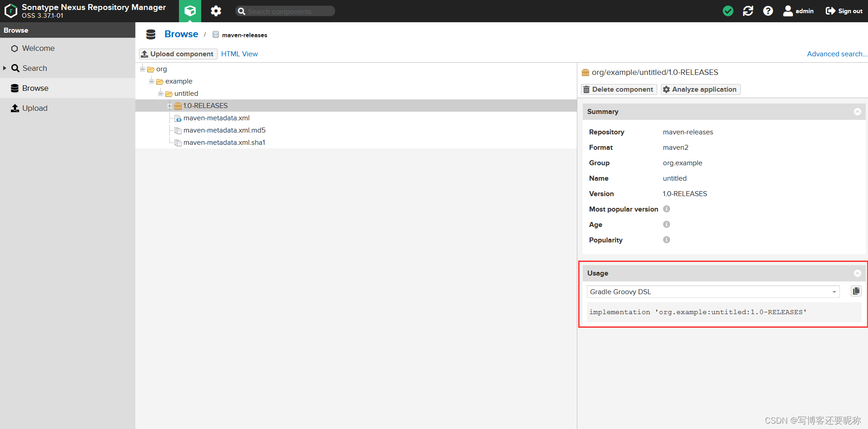Click the maven-releases Repository value
The width and height of the screenshot is (868, 429).
[688, 132]
